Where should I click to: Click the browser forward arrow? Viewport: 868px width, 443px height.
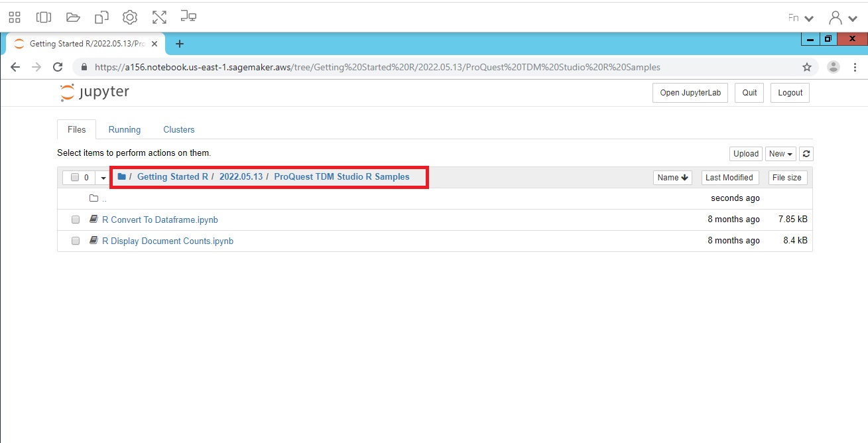36,67
